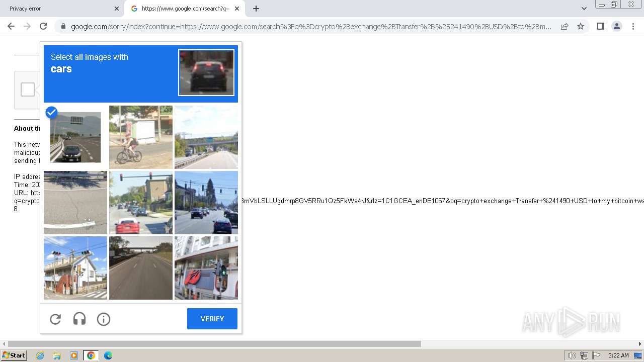This screenshot has width=644, height=362.
Task: Reload the current page
Action: [x=43, y=26]
